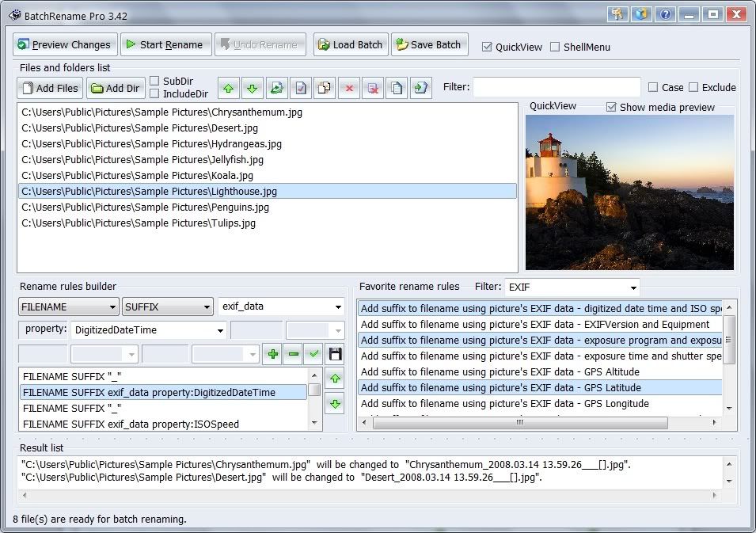Open help with the question mark icon
Viewport: 756px width, 533px height.
coord(666,15)
